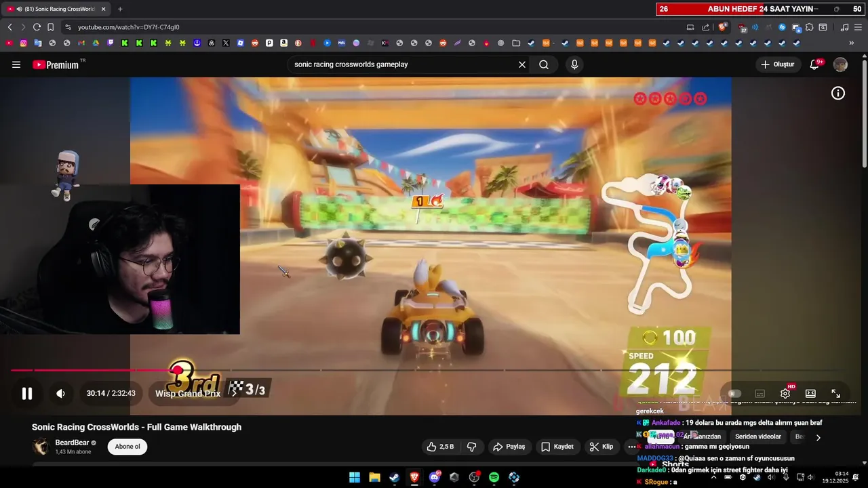Pause the YouTube video
Image resolution: width=868 pixels, height=488 pixels.
click(x=27, y=394)
